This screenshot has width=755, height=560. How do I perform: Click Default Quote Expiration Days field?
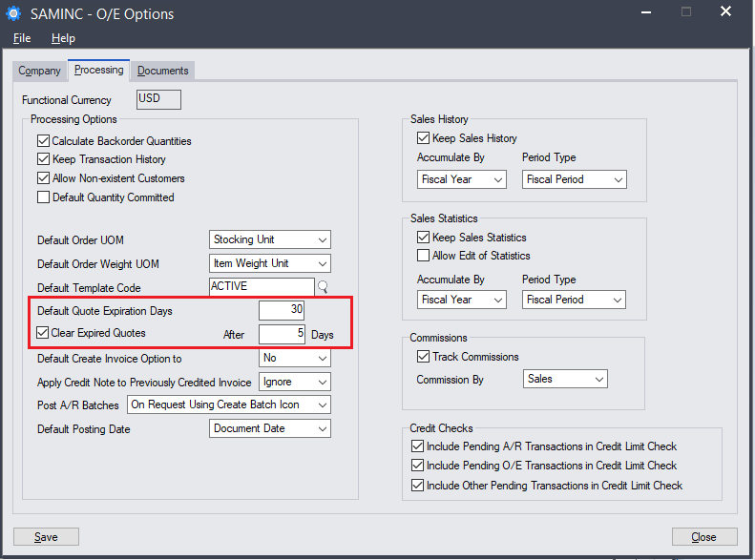coord(282,310)
